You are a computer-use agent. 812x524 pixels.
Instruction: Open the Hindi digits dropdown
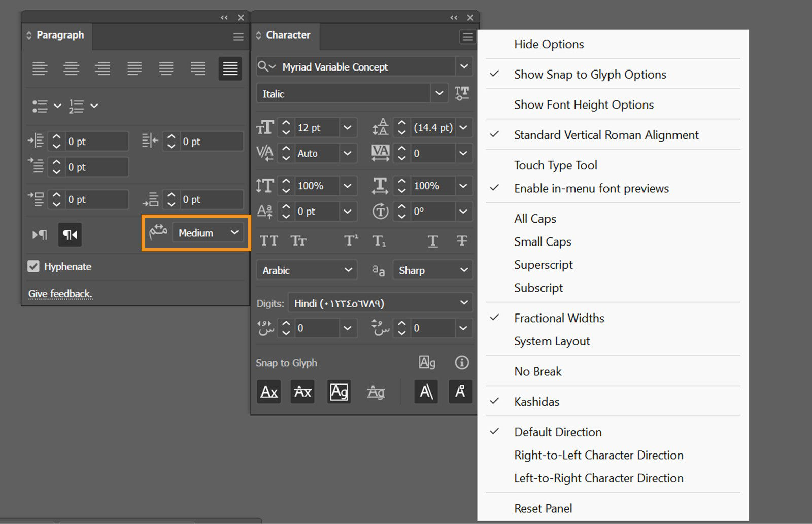(380, 302)
